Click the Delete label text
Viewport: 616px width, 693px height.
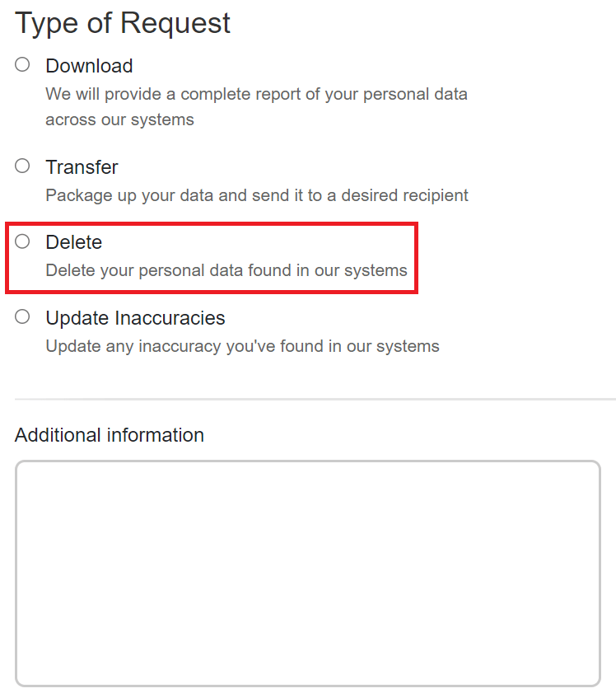[x=74, y=241]
